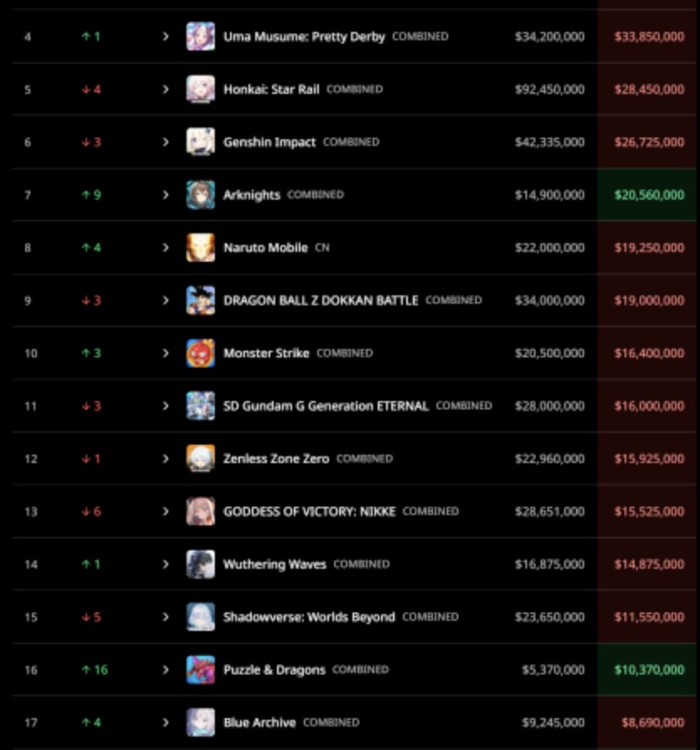Open the Naruto Mobile game icon

click(201, 247)
